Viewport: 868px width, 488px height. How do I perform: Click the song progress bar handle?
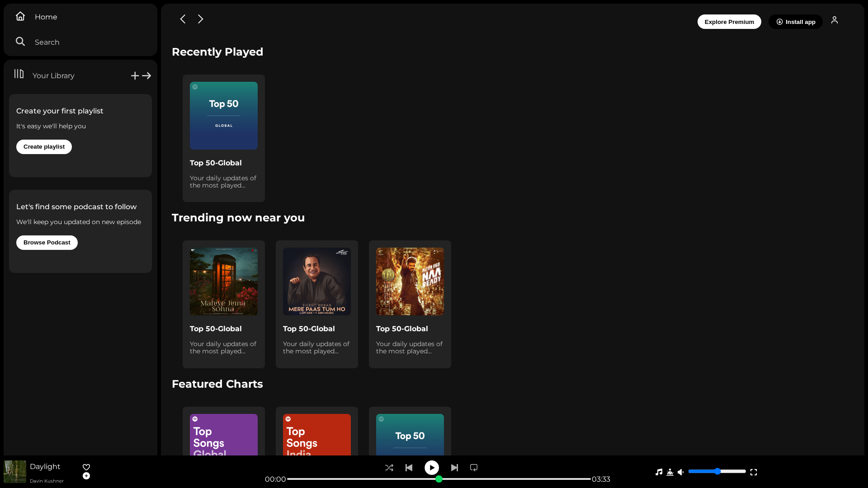439,479
